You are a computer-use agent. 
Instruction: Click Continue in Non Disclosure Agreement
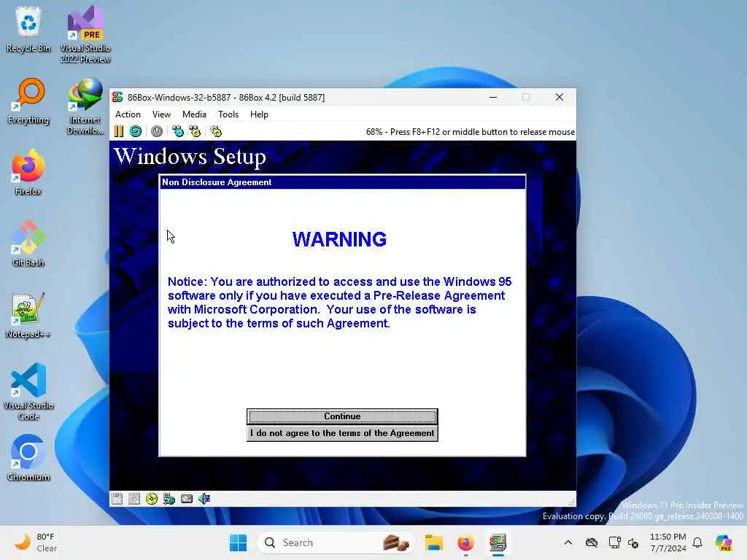pyautogui.click(x=342, y=416)
